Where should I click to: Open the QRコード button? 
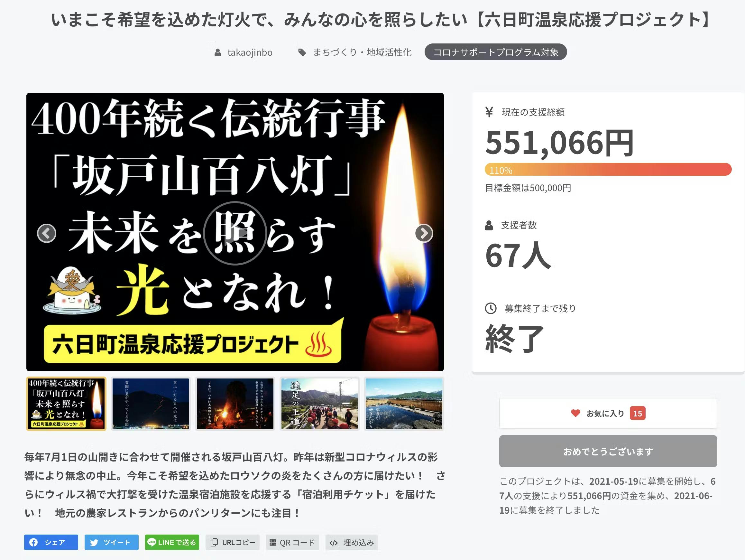(292, 542)
